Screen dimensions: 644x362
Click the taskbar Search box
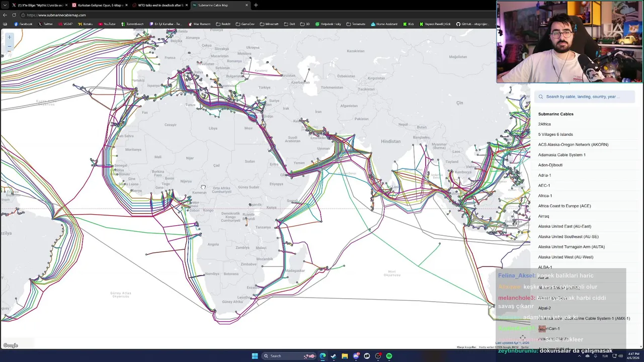[289, 356]
